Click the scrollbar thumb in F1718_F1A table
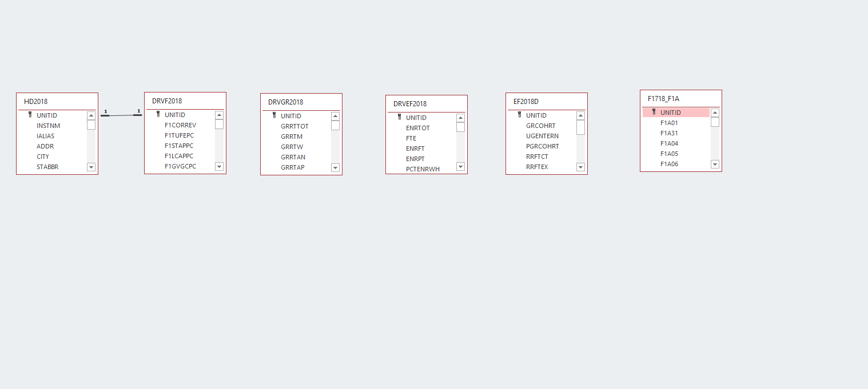Screen dimensions: 868x389 coord(715,122)
